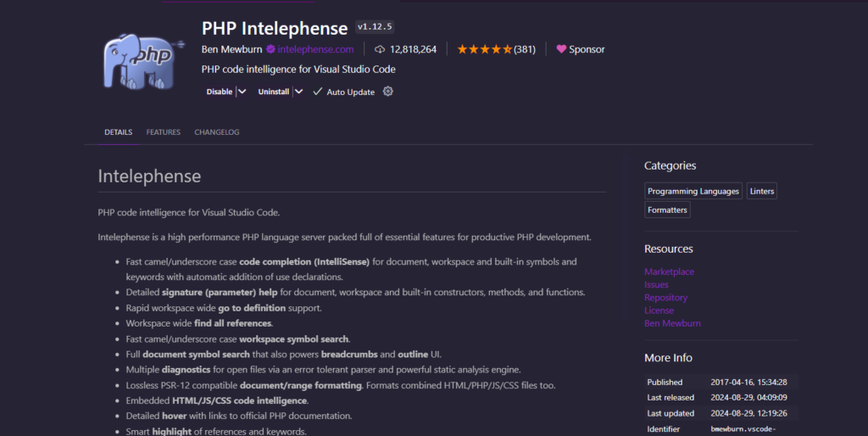Select the Details tab
Viewport: 868px width, 436px height.
click(118, 132)
